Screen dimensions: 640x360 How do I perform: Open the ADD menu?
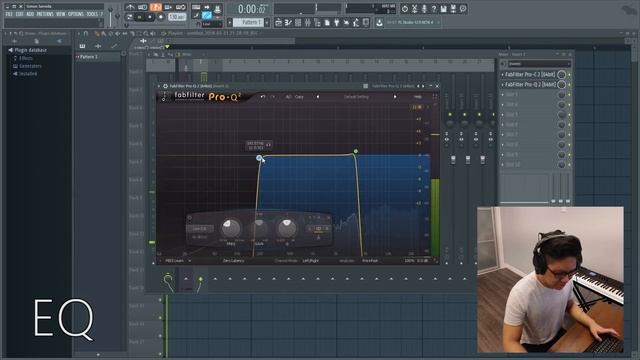click(30, 14)
